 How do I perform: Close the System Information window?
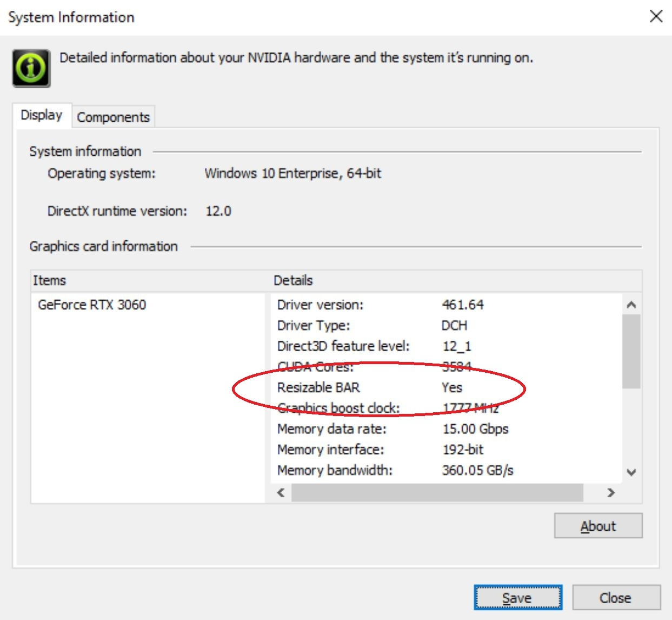pyautogui.click(x=656, y=16)
